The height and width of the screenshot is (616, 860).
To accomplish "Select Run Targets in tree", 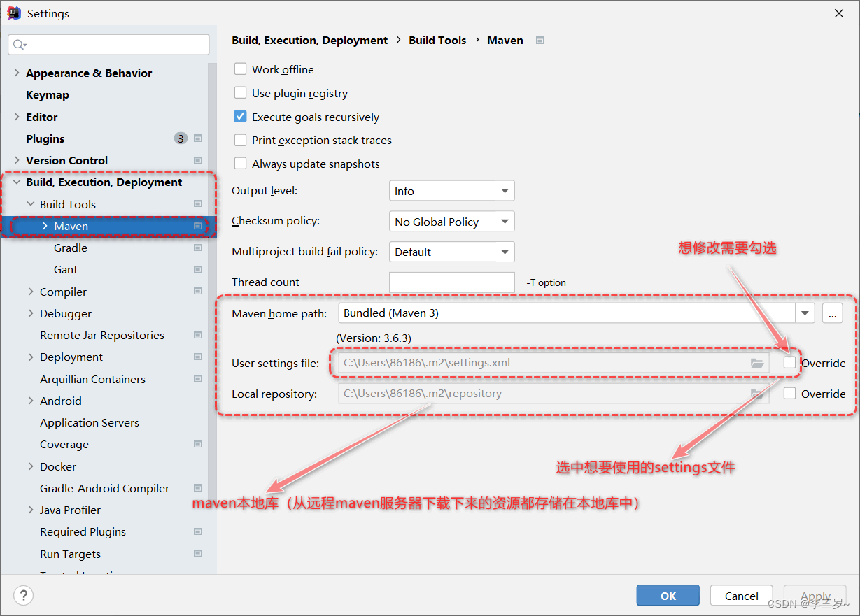I will 70,554.
